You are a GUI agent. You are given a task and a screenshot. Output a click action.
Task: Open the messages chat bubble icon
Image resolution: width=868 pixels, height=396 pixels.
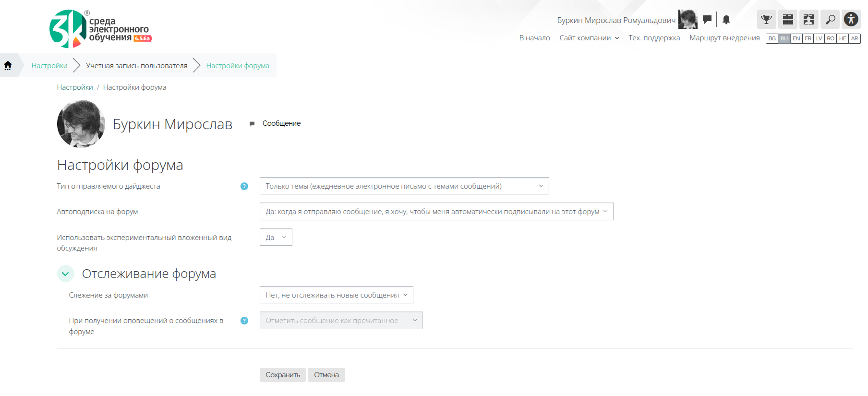[x=707, y=20]
